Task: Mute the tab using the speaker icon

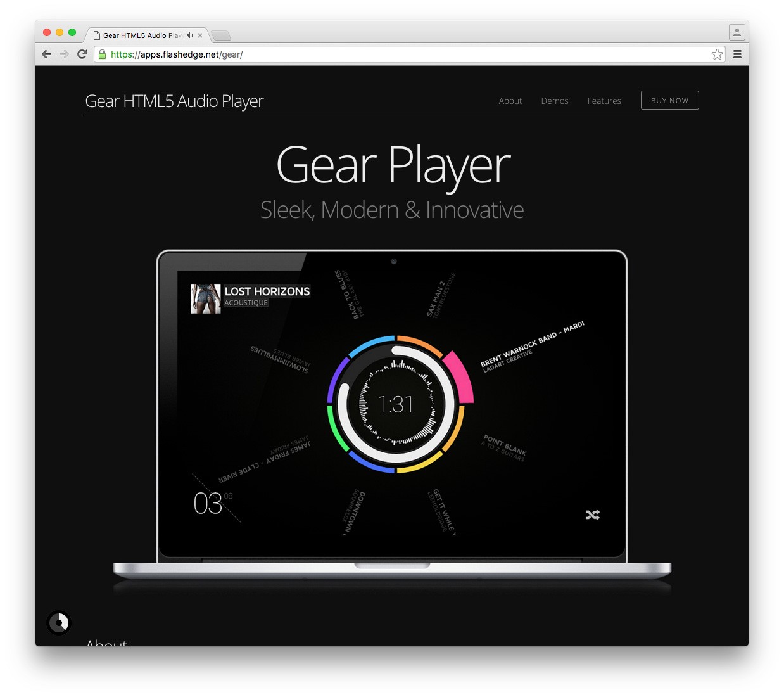Action: pos(189,35)
